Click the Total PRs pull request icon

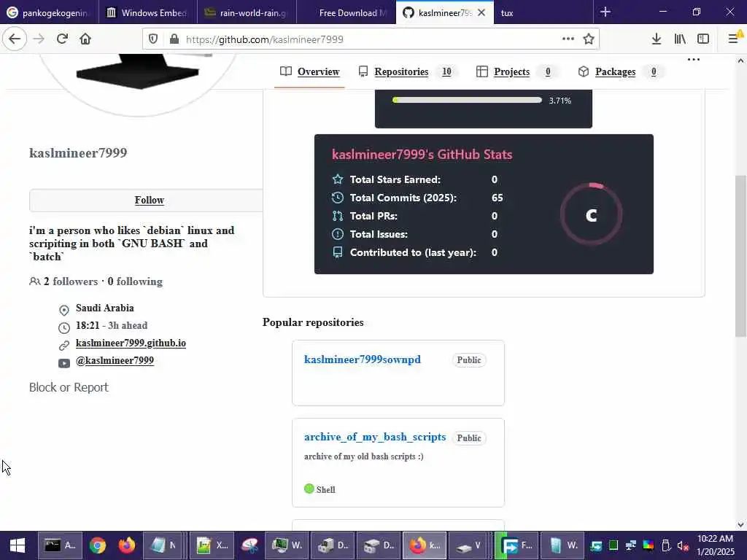337,216
